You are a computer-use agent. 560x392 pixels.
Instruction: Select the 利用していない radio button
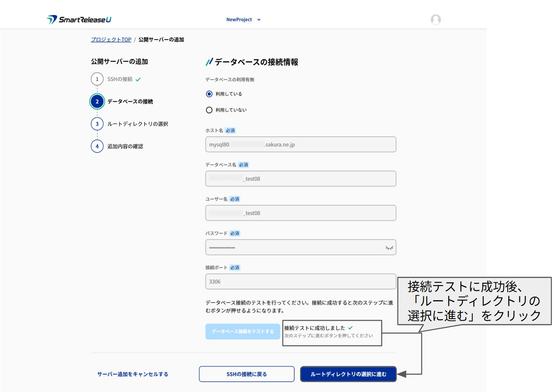click(209, 110)
